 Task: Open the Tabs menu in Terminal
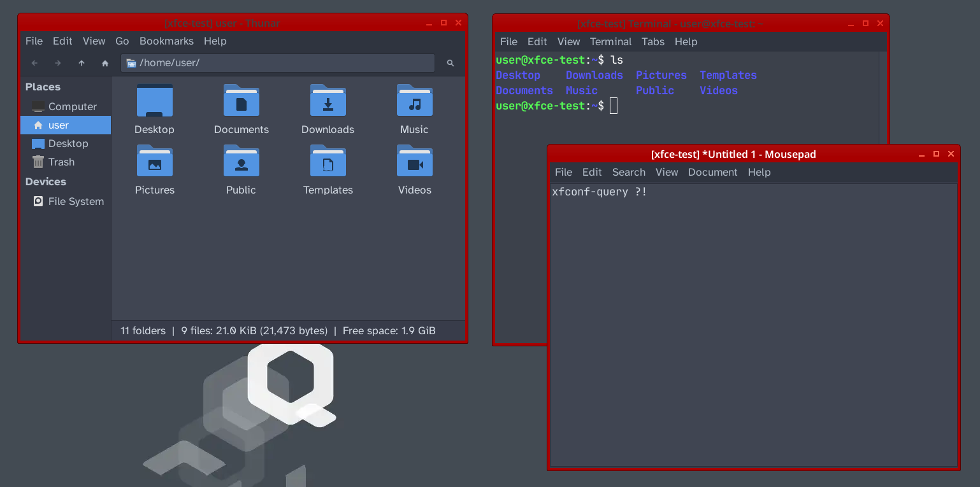coord(652,42)
